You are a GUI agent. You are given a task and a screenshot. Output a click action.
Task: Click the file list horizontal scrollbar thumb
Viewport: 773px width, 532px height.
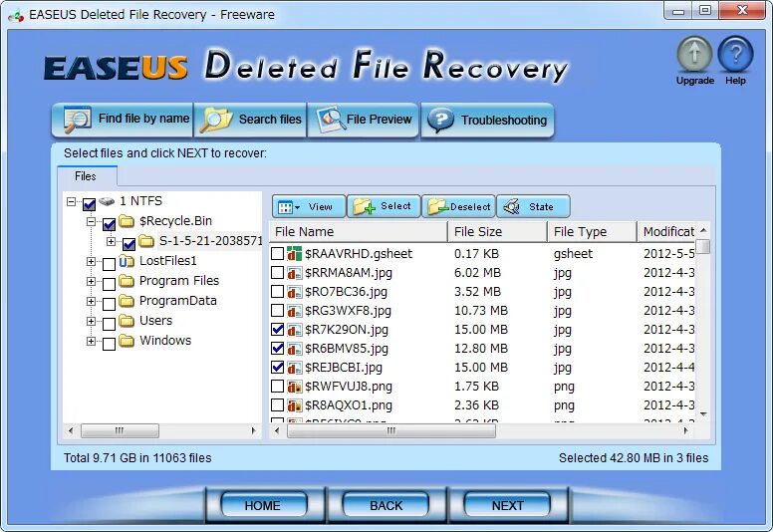pos(391,431)
